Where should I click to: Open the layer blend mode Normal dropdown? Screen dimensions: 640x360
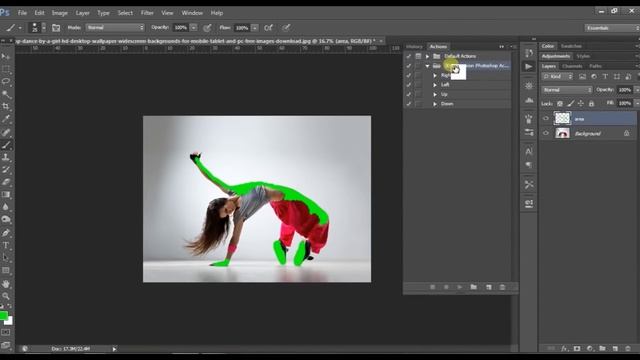(x=567, y=90)
